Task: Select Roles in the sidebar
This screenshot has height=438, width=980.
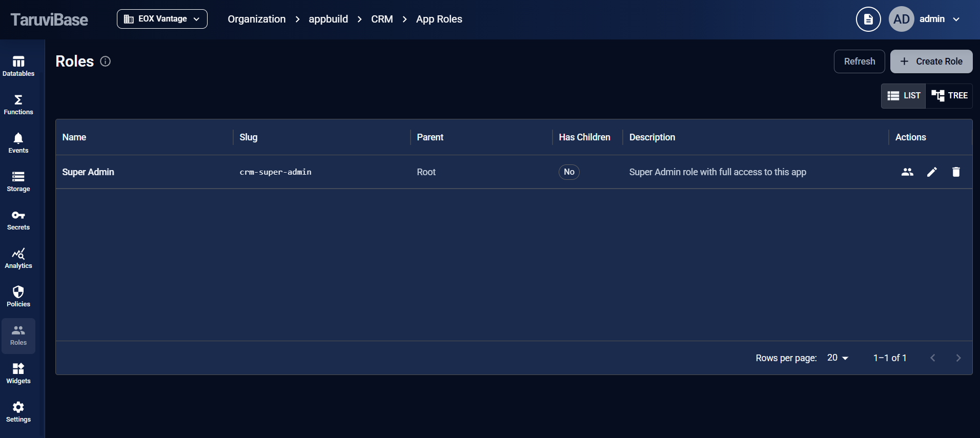Action: coord(18,336)
